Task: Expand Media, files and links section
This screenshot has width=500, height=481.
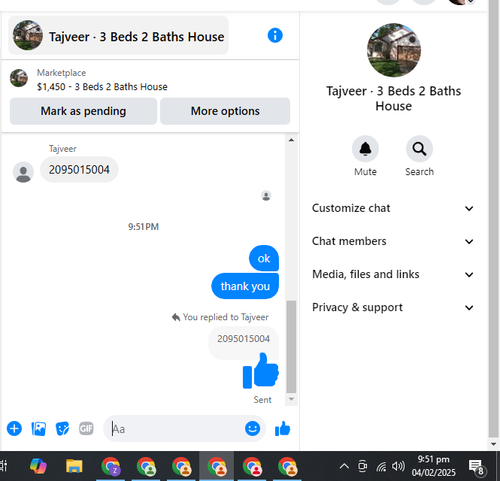Action: 393,274
